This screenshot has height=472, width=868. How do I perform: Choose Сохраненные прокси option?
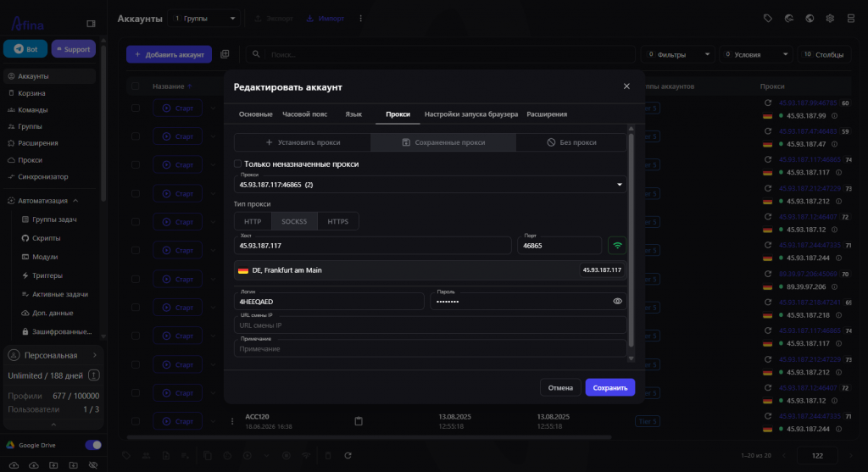click(x=442, y=142)
